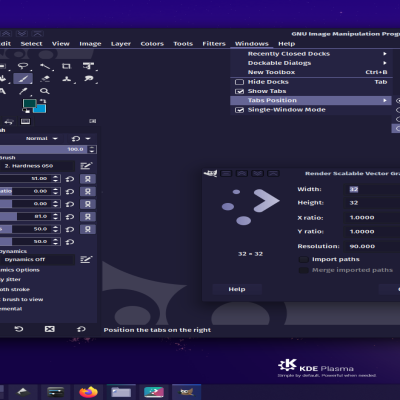Click the link icon next to 81.0
The image size is (400, 400).
tap(88, 217)
